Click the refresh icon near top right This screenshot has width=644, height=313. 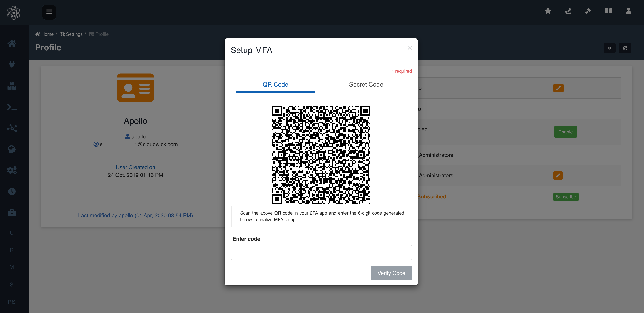[625, 48]
